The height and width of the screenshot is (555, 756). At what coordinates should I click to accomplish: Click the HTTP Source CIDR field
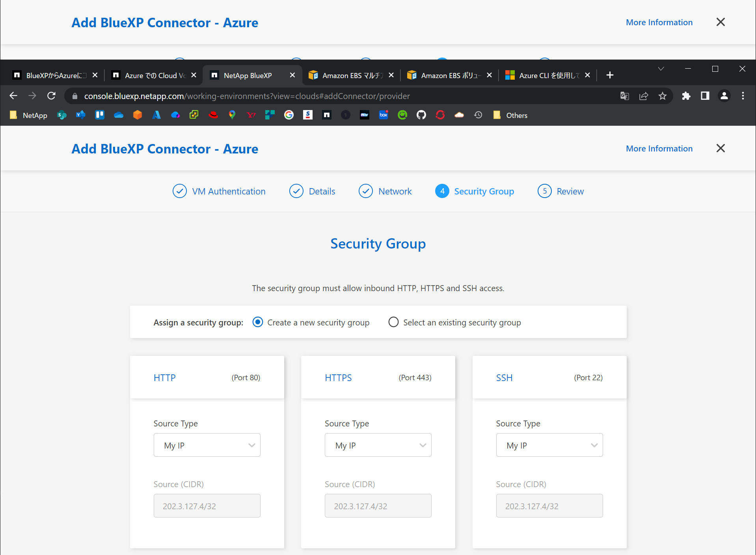[207, 506]
